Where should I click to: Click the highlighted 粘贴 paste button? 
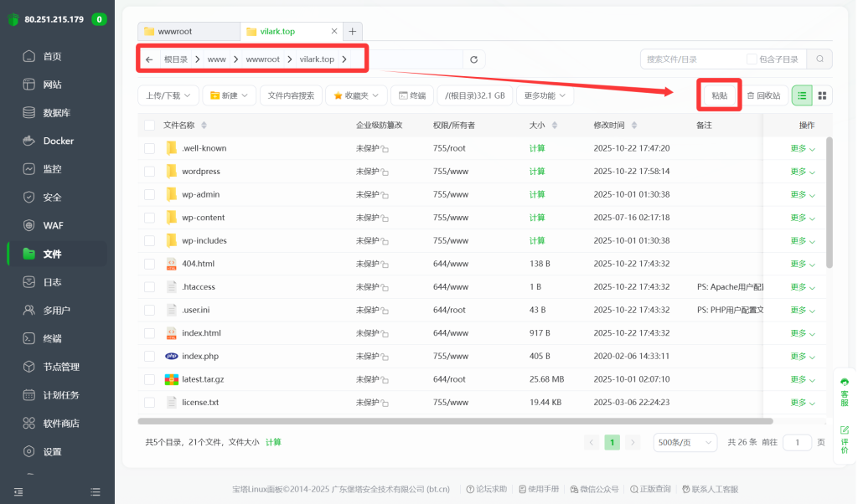[x=719, y=95]
